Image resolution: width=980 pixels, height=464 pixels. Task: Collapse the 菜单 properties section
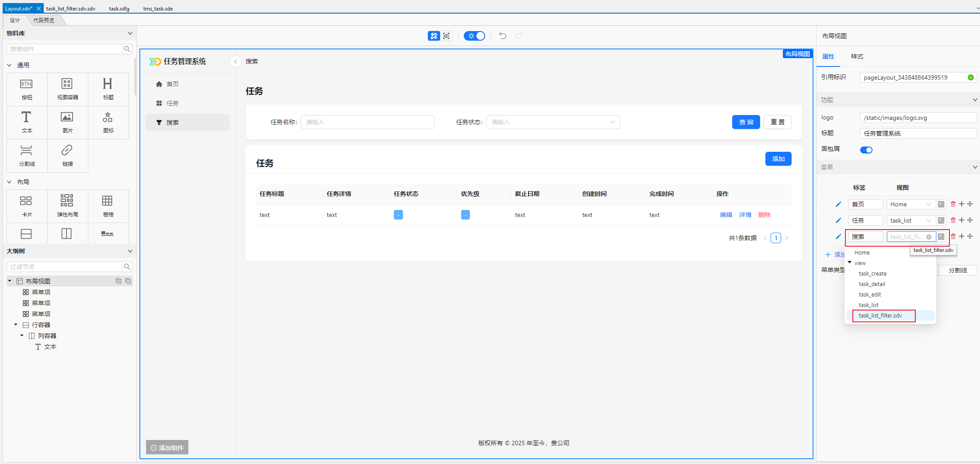(x=975, y=167)
